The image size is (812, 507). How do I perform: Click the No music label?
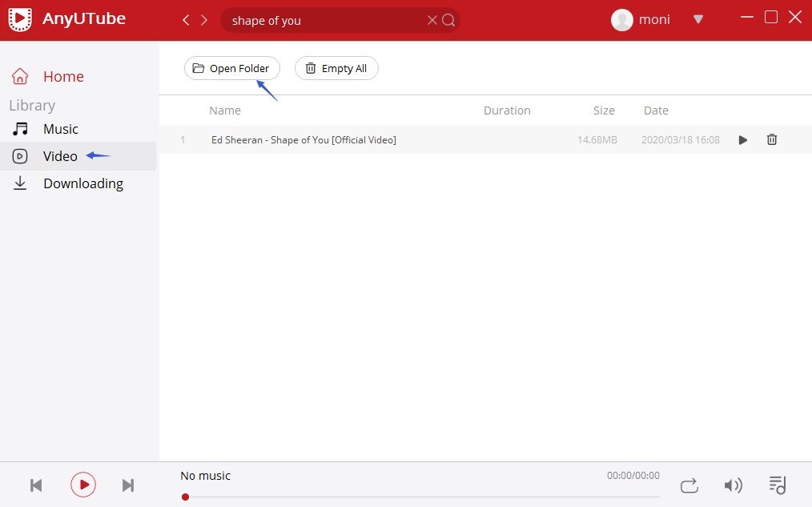(205, 476)
